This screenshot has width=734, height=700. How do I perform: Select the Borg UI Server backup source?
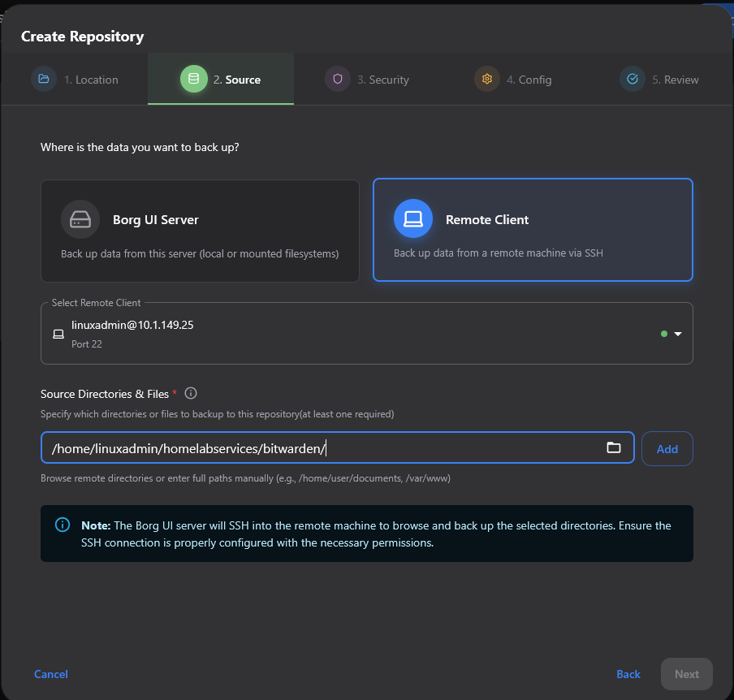200,230
